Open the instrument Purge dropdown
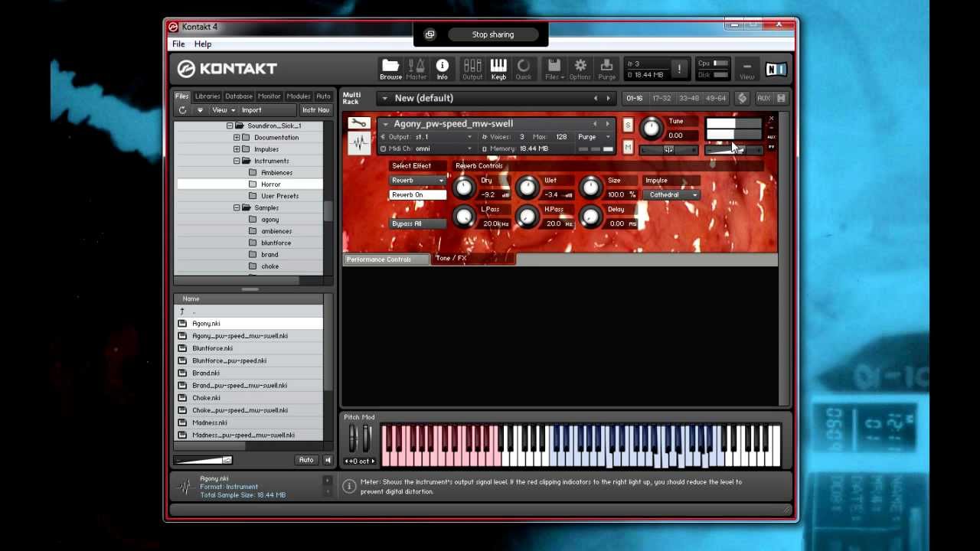The height and width of the screenshot is (551, 980). pyautogui.click(x=595, y=137)
